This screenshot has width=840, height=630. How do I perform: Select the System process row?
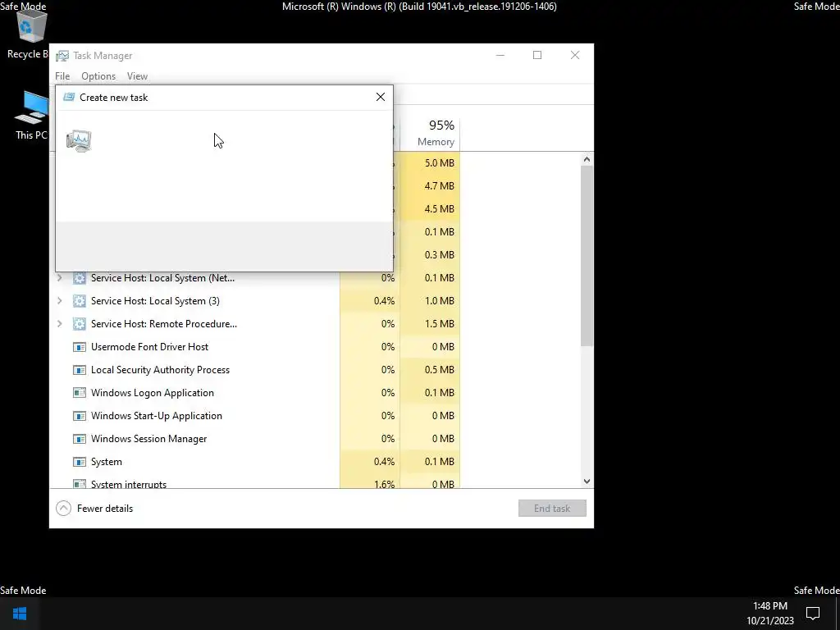point(255,462)
